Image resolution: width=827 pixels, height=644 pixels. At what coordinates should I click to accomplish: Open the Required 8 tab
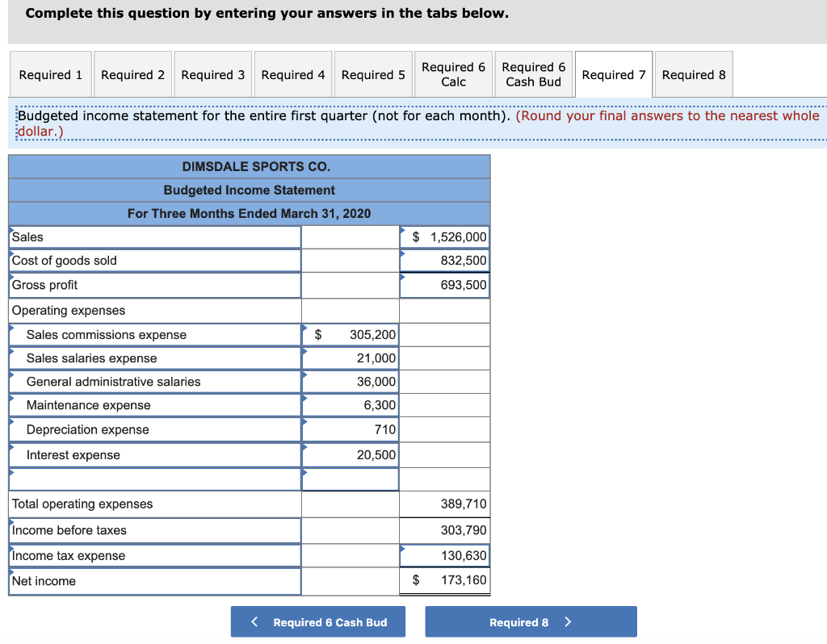pos(694,74)
